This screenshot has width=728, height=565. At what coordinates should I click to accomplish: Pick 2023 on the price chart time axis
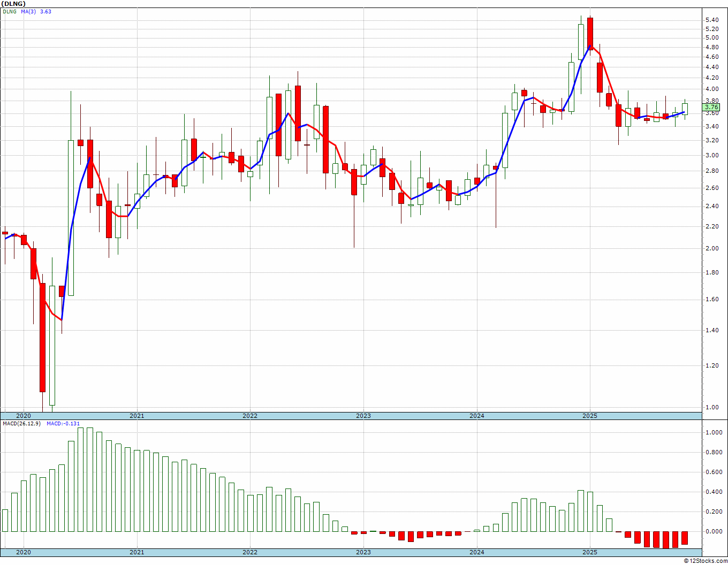[x=363, y=416]
